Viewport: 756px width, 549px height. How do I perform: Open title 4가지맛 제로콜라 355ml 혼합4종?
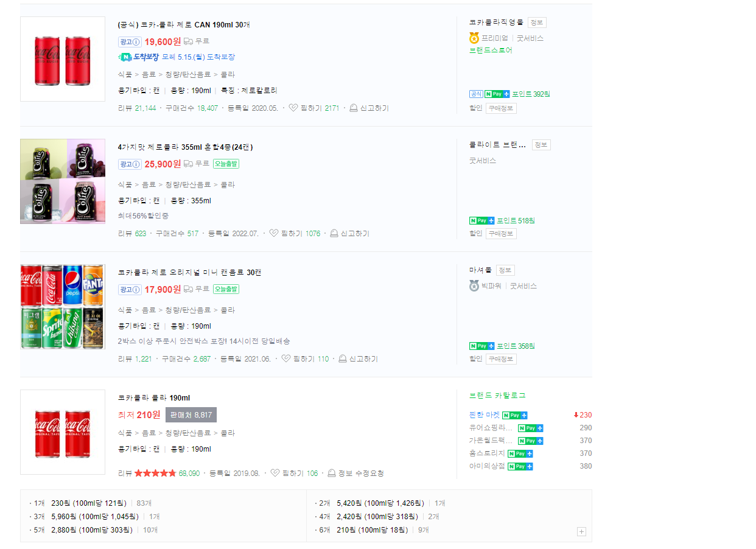point(186,147)
